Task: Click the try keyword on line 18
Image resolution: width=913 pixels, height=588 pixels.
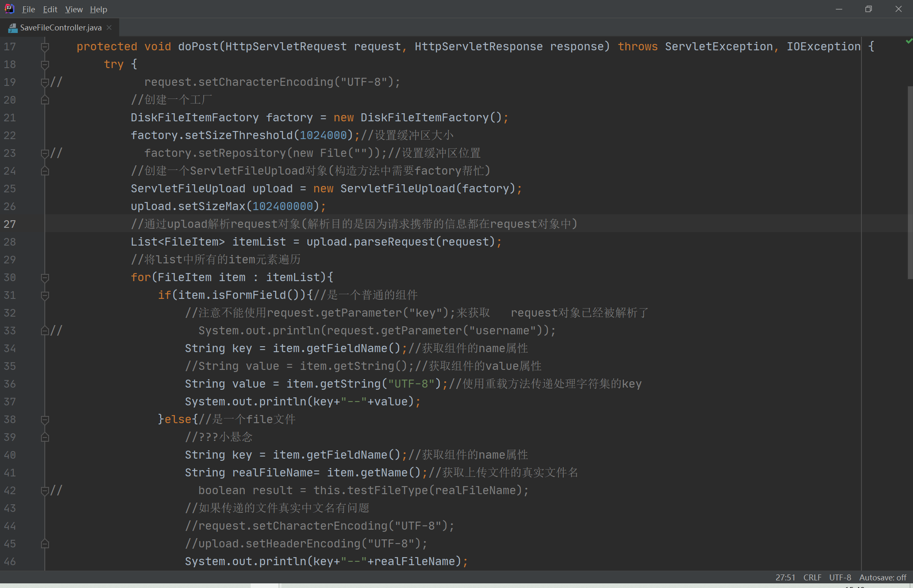Action: (114, 64)
